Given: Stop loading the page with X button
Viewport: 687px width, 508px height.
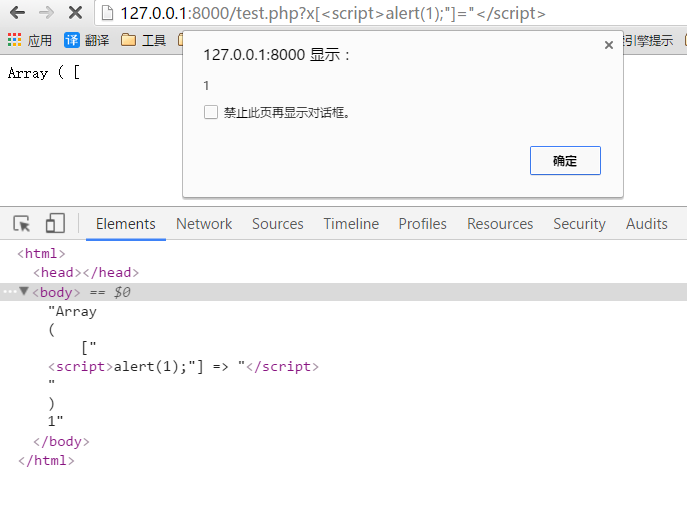Looking at the screenshot, I should 75,13.
